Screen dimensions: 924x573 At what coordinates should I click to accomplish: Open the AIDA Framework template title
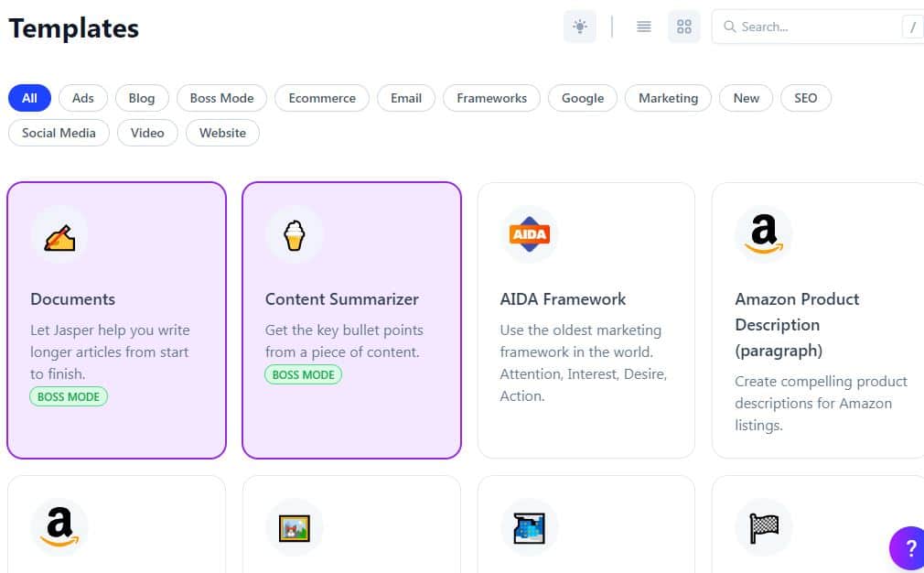pyautogui.click(x=563, y=299)
